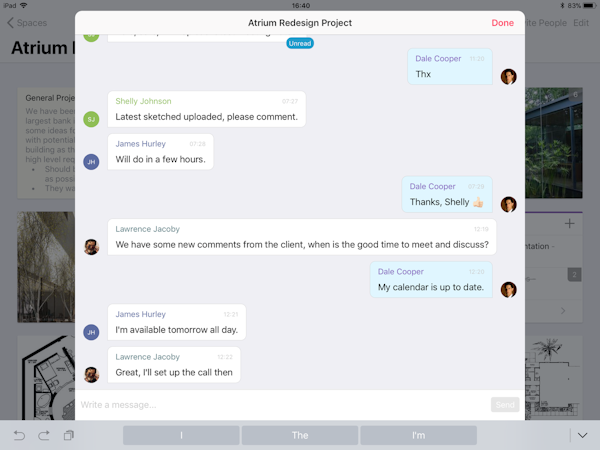This screenshot has height=450, width=600.
Task: Tap the clipboard paste icon
Action: (x=69, y=435)
